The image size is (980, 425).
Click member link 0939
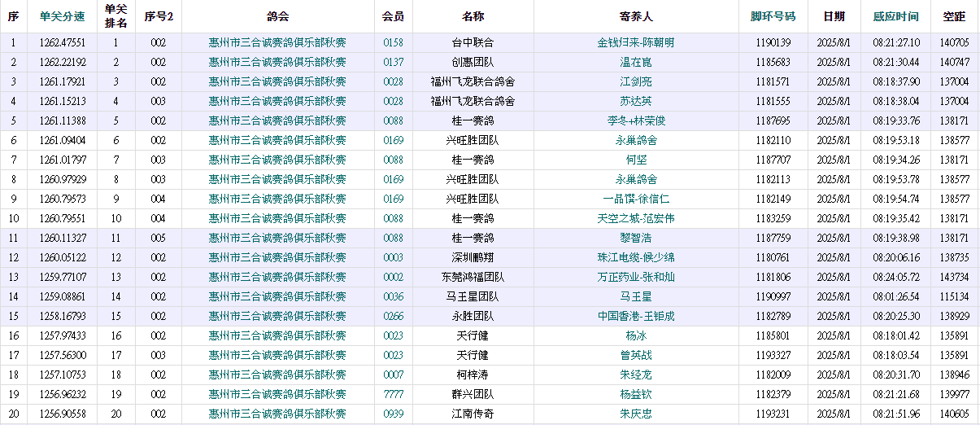(393, 414)
